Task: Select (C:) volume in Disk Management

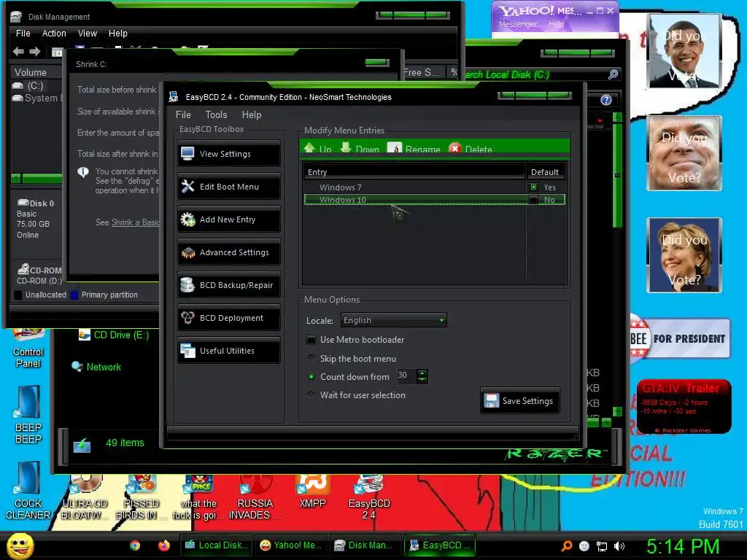Action: pyautogui.click(x=28, y=86)
